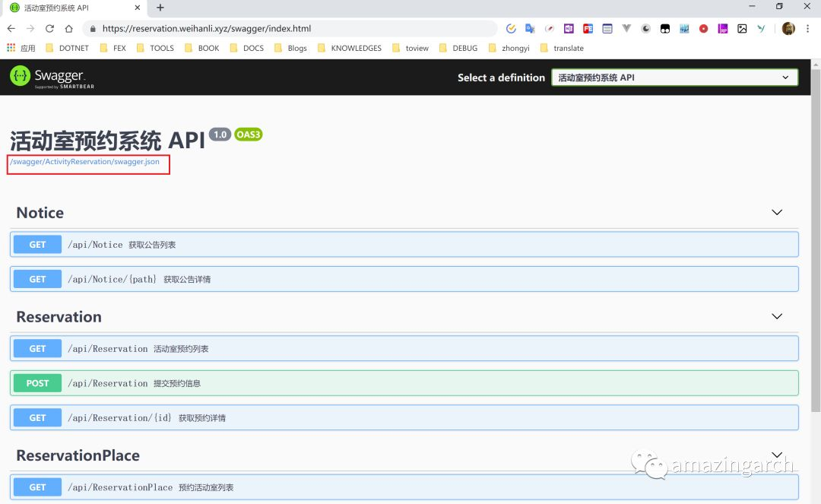Click the browser back arrow
This screenshot has height=504, width=821.
[11, 29]
